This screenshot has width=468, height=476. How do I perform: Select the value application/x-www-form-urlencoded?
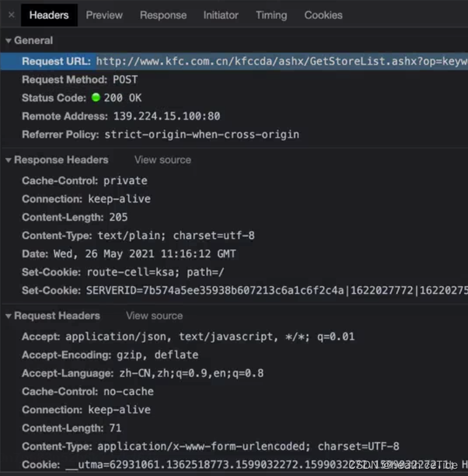[248, 446]
